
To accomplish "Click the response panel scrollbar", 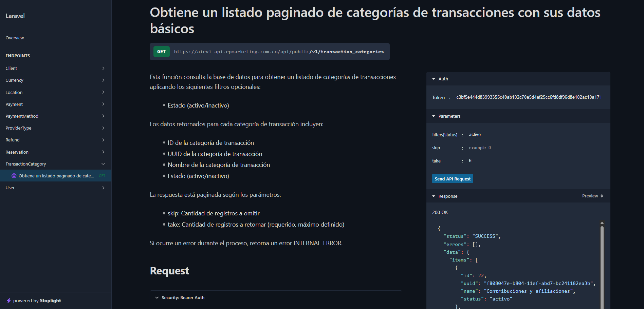I will [x=602, y=265].
